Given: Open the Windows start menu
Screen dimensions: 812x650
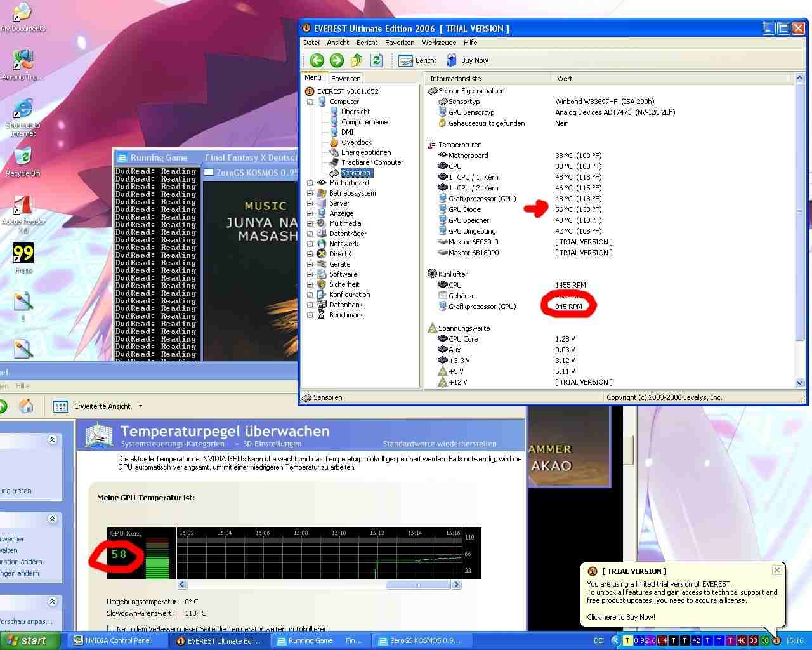Looking at the screenshot, I should pyautogui.click(x=30, y=640).
